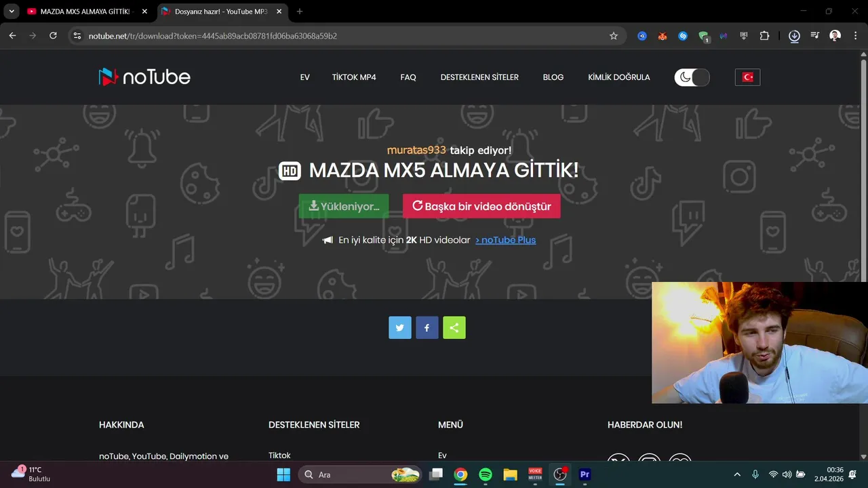The height and width of the screenshot is (488, 868).
Task: Toggle the dark mode moon switch
Action: [x=692, y=77]
